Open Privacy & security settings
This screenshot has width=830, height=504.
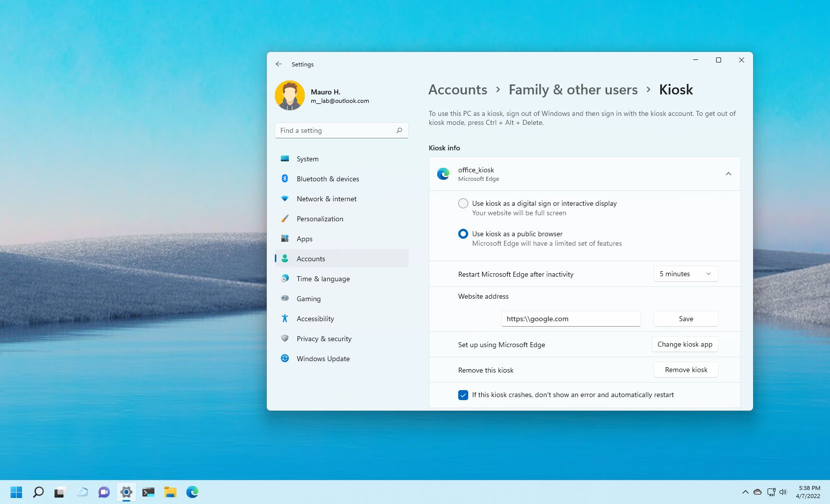[x=324, y=339]
